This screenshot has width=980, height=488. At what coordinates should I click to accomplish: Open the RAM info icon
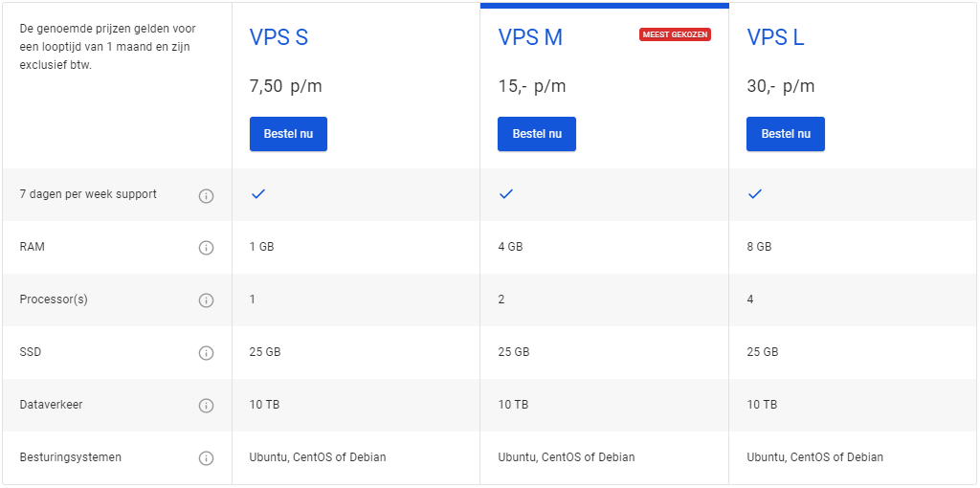tap(206, 248)
